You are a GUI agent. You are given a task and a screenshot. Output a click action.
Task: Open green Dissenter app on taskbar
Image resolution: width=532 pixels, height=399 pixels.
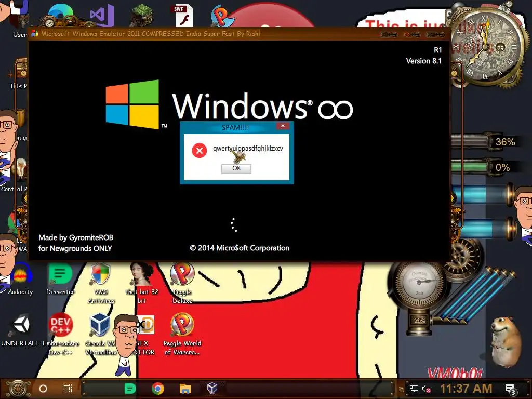pos(130,389)
